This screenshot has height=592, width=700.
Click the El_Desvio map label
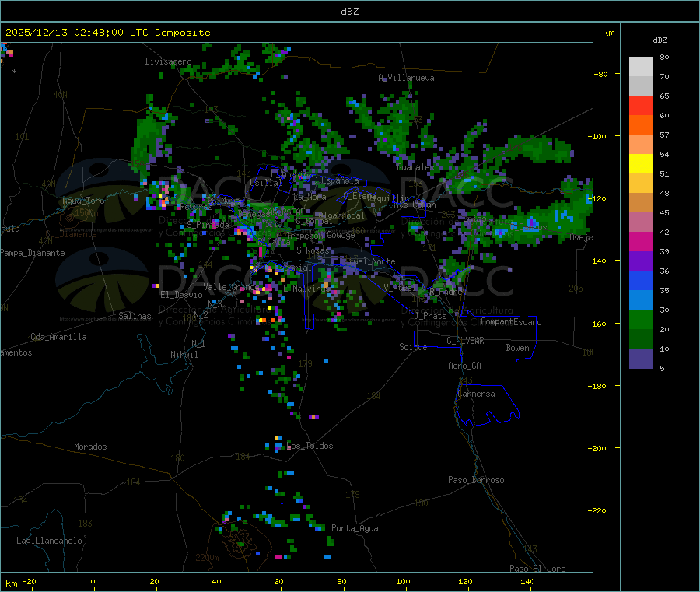(181, 295)
